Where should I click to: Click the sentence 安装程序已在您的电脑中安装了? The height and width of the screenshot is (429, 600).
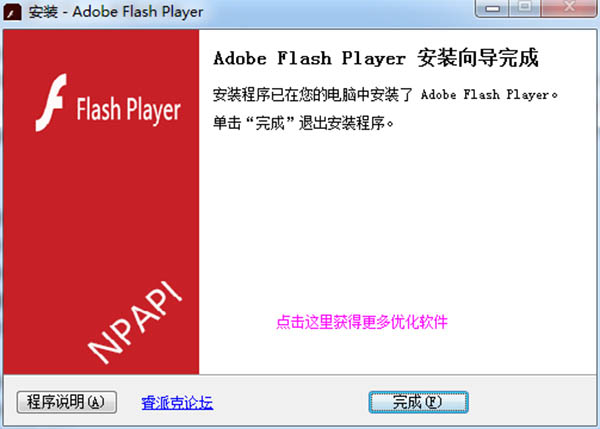click(x=313, y=95)
